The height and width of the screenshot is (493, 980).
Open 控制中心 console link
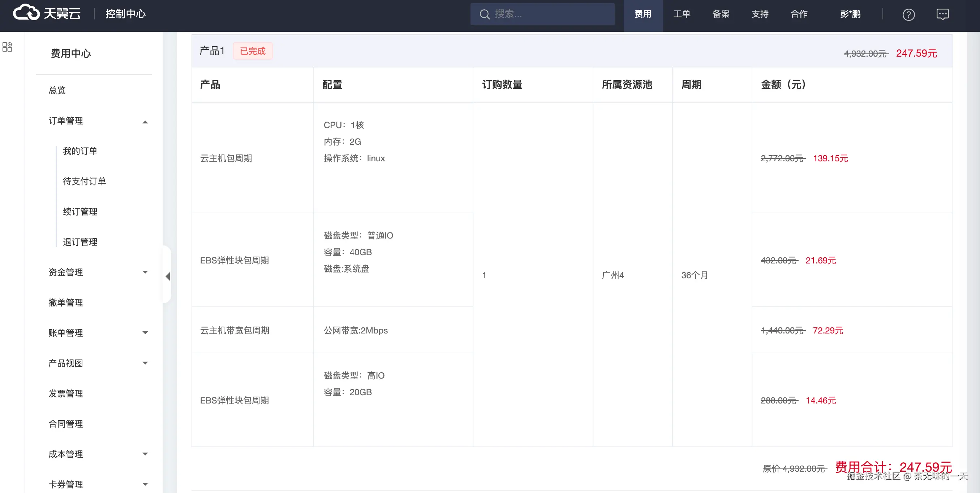click(x=125, y=14)
